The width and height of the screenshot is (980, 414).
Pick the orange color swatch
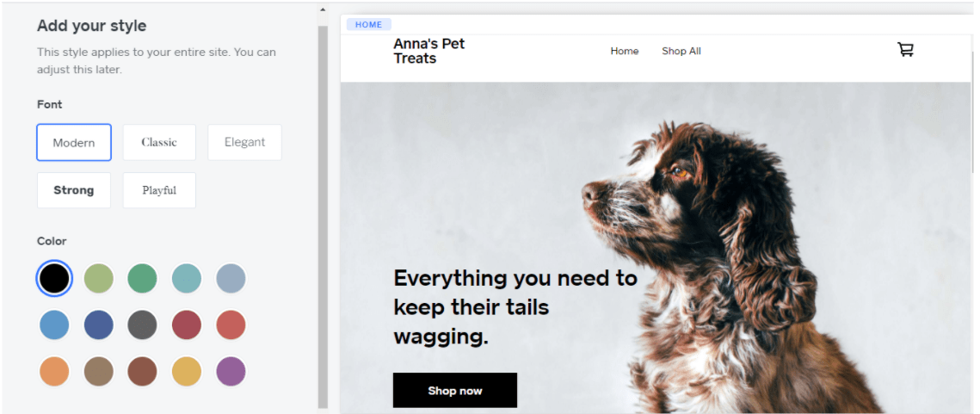(54, 372)
